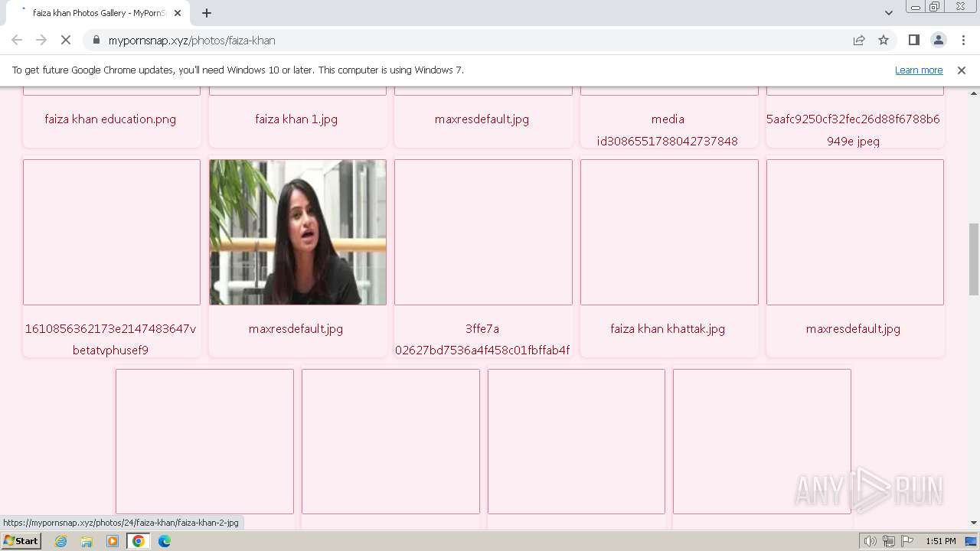The image size is (980, 551).
Task: Open 5aafc9250cf32fec26d88f6788b6949e jpeg link
Action: coord(853,130)
